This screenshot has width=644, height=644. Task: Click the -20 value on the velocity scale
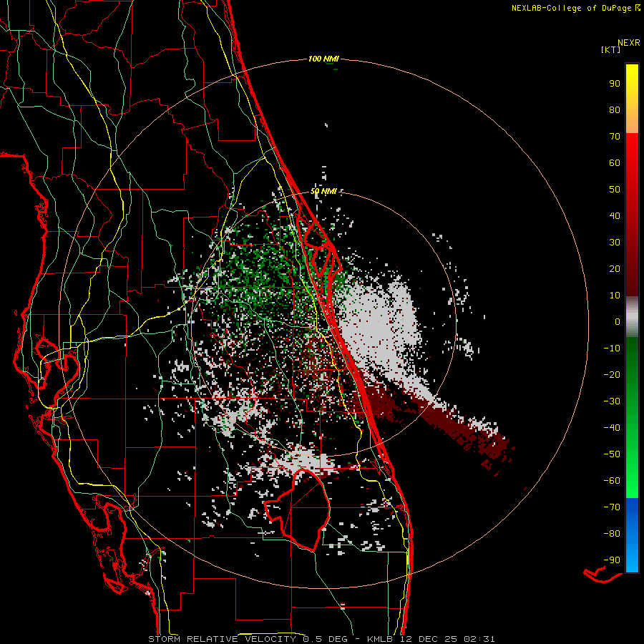612,374
